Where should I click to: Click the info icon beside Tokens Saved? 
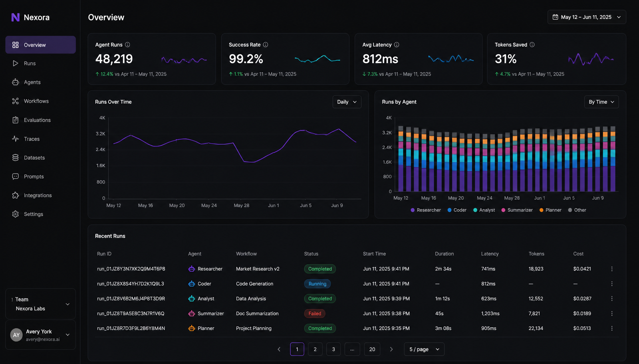coord(532,45)
